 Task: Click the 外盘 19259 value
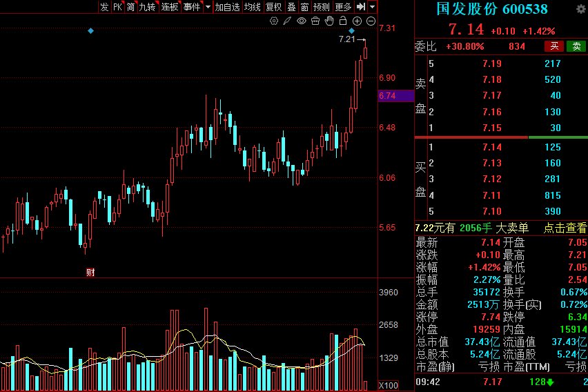coord(487,329)
